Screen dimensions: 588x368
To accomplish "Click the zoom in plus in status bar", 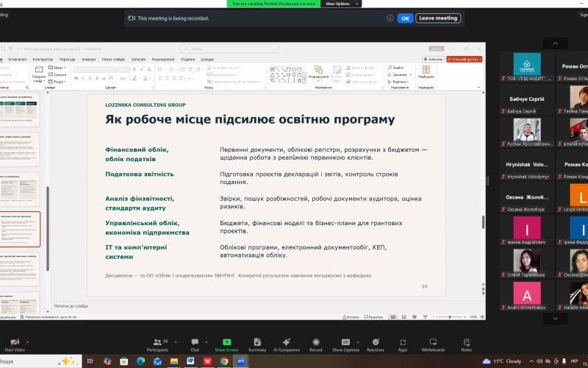I will click(467, 317).
